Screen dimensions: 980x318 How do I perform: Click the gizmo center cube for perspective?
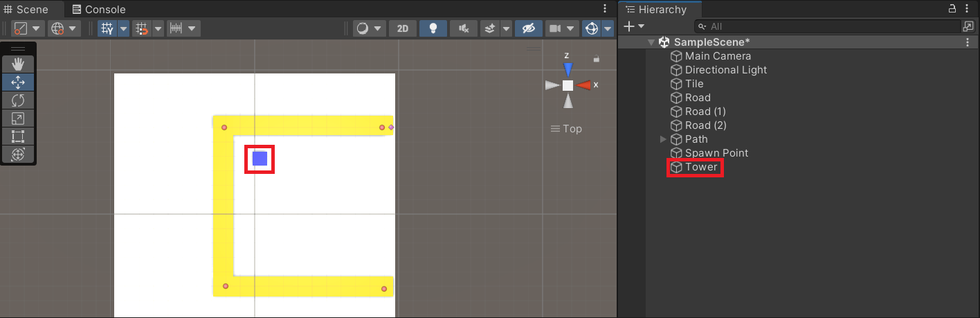568,85
